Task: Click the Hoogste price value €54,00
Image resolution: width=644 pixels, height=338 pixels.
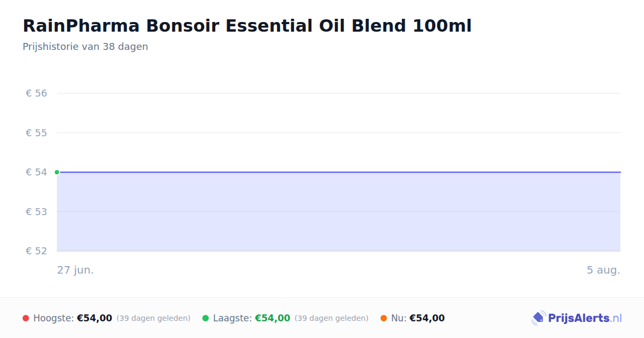Action: 94,318
